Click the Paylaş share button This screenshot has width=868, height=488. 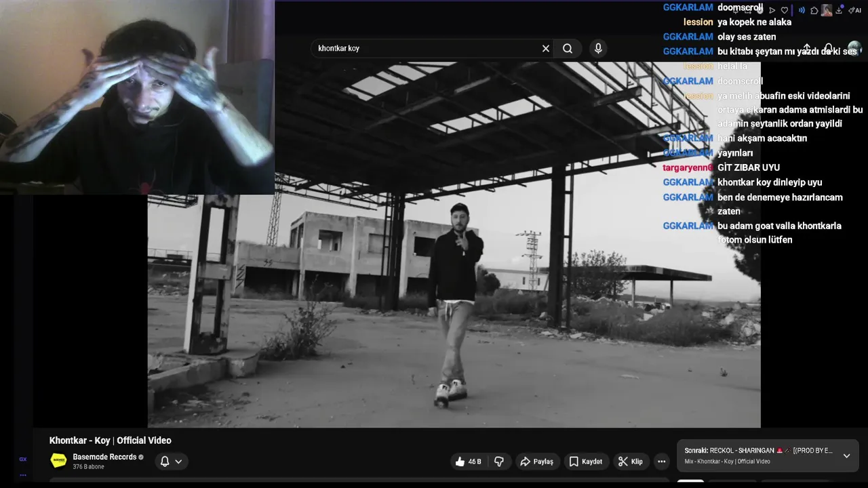coord(536,462)
